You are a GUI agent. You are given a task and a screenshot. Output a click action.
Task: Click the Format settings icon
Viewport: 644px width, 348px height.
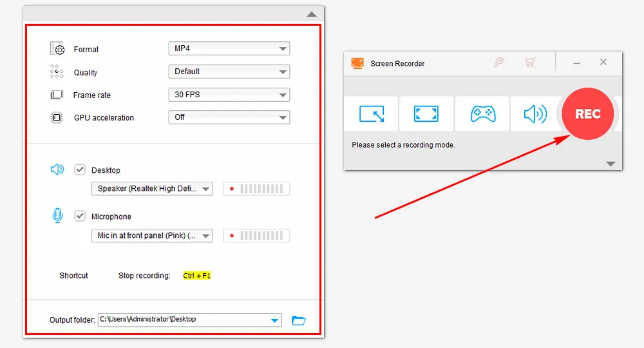57,48
